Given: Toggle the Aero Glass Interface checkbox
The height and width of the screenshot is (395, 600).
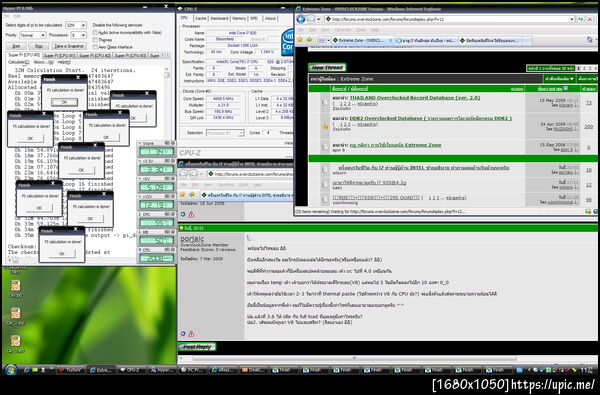Looking at the screenshot, I should coord(95,47).
